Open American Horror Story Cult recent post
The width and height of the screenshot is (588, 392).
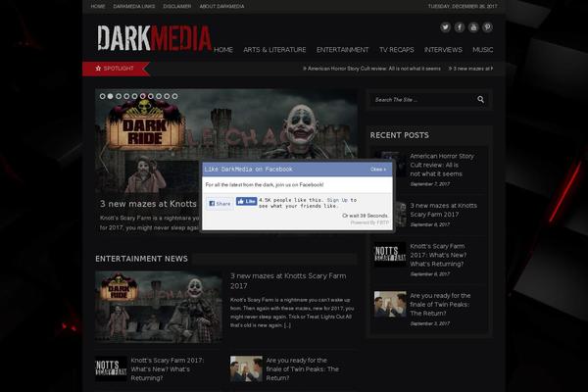pos(442,165)
